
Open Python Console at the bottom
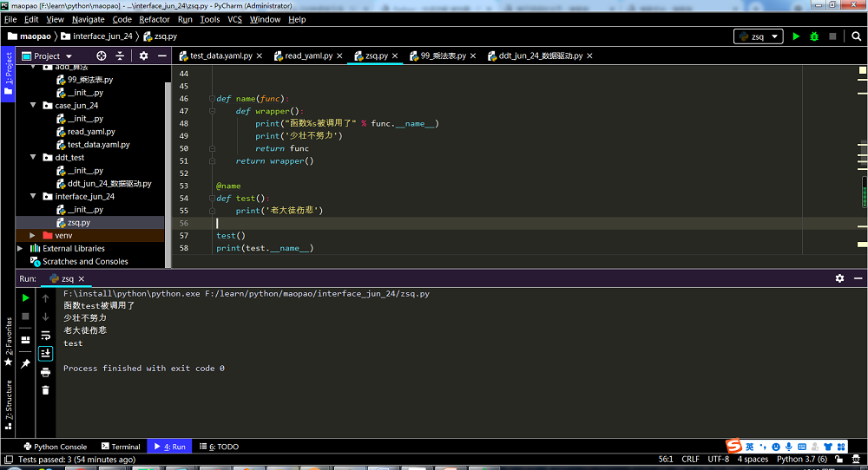[54, 447]
